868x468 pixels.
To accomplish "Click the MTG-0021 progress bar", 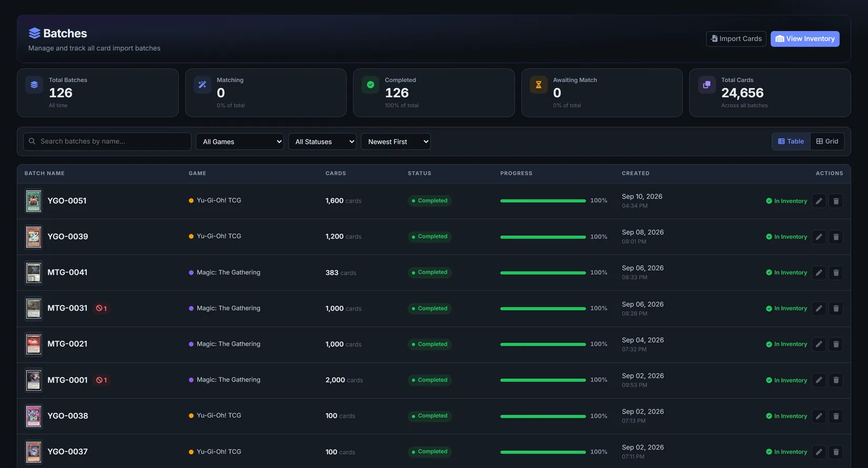I will pyautogui.click(x=543, y=344).
